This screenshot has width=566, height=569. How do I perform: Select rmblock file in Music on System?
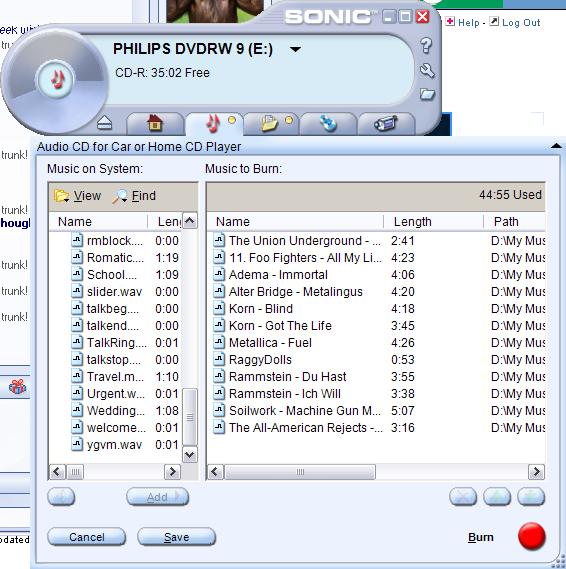(x=115, y=241)
